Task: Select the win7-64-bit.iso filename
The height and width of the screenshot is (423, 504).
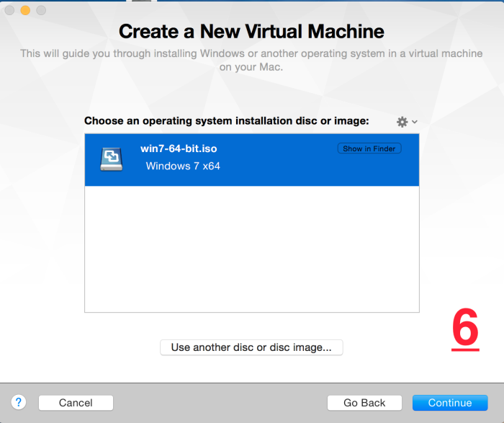Action: (x=179, y=148)
